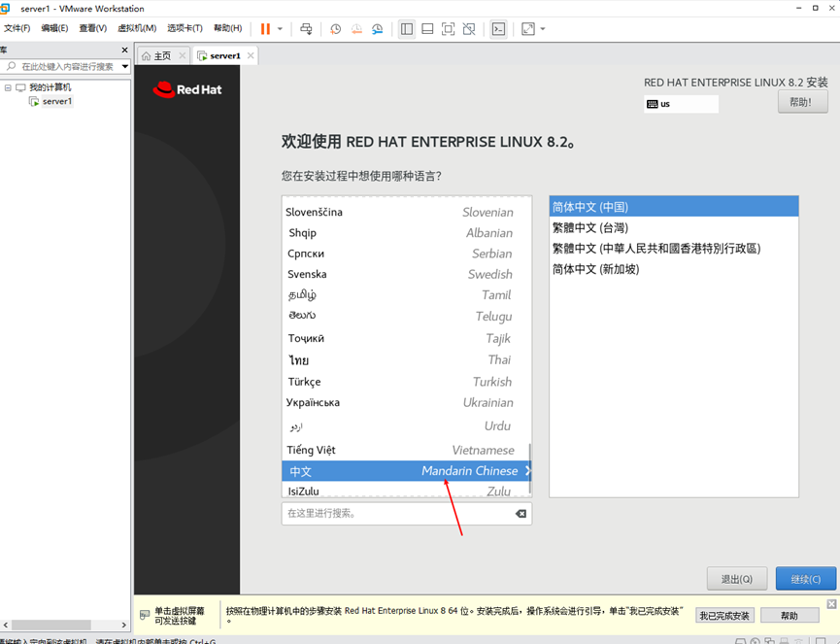Click the library scrollbar right arrow
Viewport: 840px width, 644px height.
(123, 625)
